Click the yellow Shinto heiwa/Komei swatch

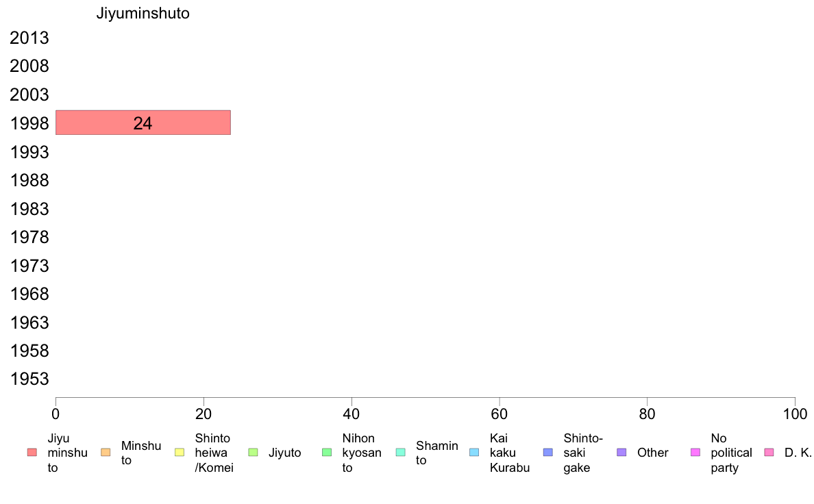click(180, 453)
